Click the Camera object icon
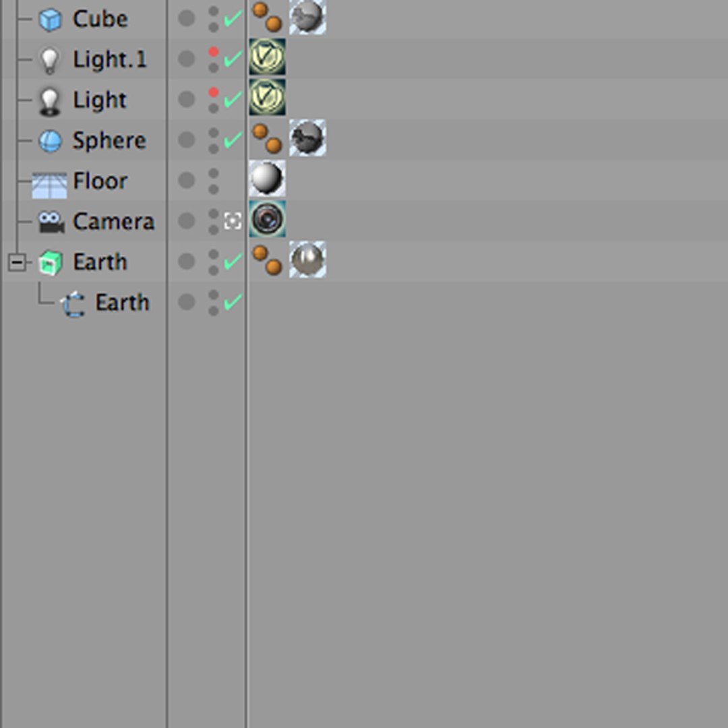The height and width of the screenshot is (728, 728). tap(51, 222)
